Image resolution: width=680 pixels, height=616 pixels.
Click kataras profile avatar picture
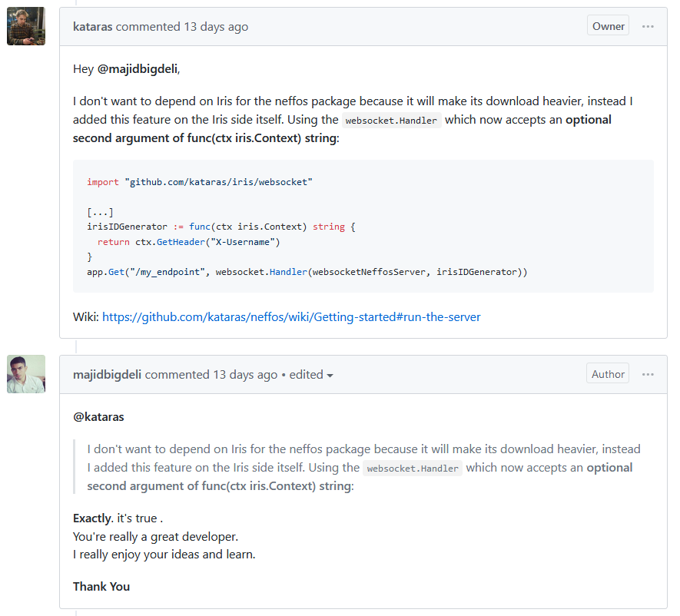26,26
